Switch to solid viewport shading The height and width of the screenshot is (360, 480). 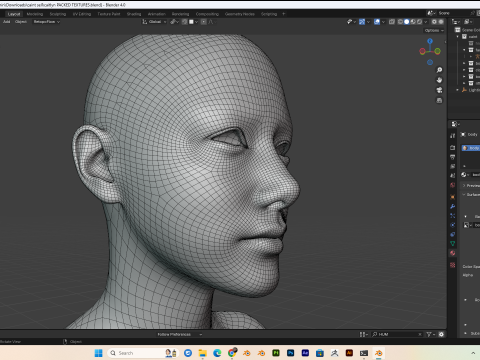407,22
